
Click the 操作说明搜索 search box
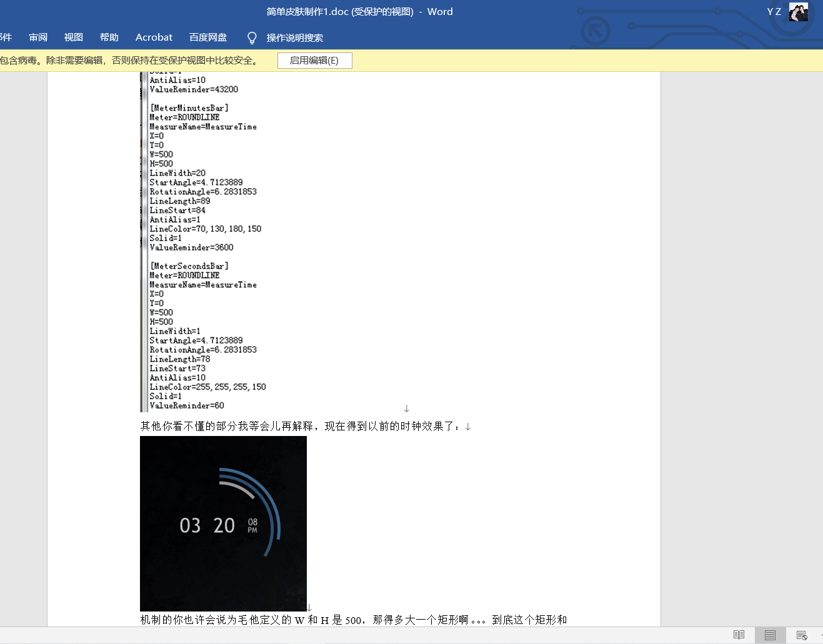[x=295, y=38]
